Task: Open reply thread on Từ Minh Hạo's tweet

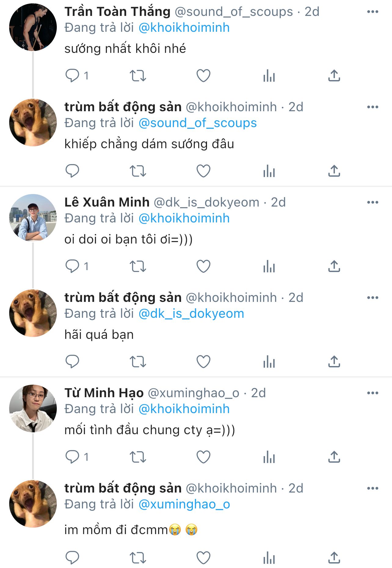Action: click(x=72, y=457)
